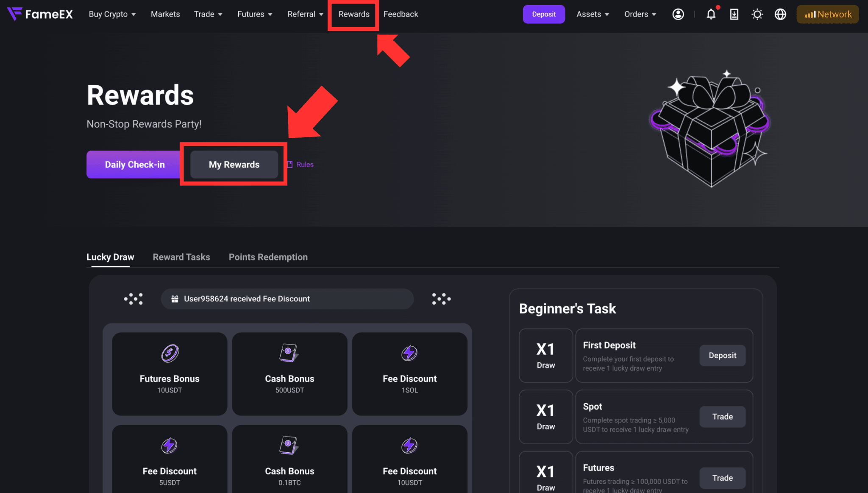Click the FameEX logo
The image size is (868, 493).
coord(40,14)
